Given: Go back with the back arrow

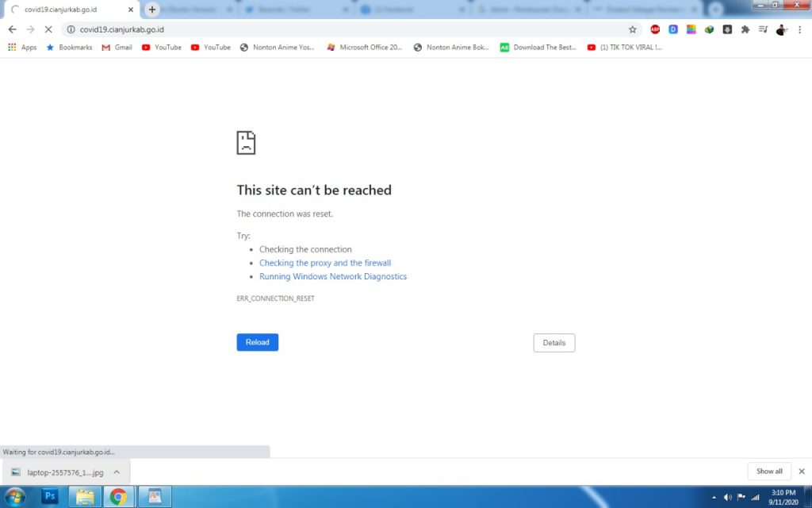Looking at the screenshot, I should (12, 29).
